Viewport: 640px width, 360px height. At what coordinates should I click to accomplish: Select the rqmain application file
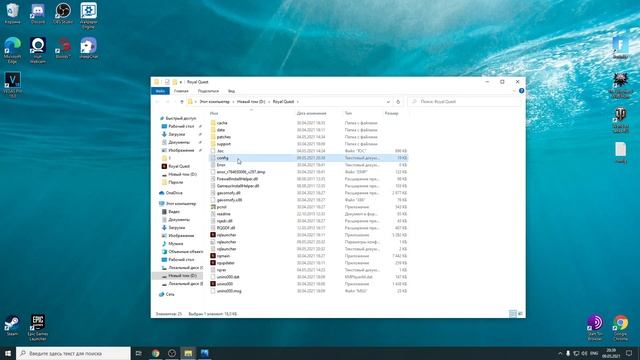point(223,256)
